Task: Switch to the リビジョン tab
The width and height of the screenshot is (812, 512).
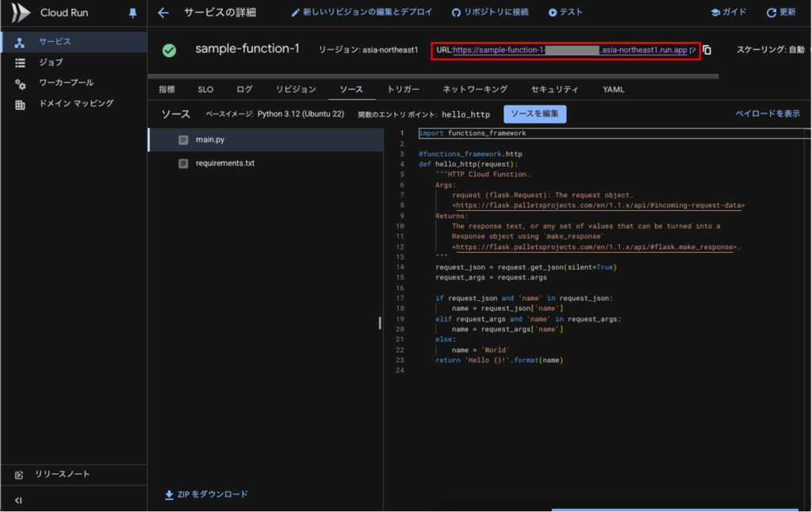Action: pos(296,90)
